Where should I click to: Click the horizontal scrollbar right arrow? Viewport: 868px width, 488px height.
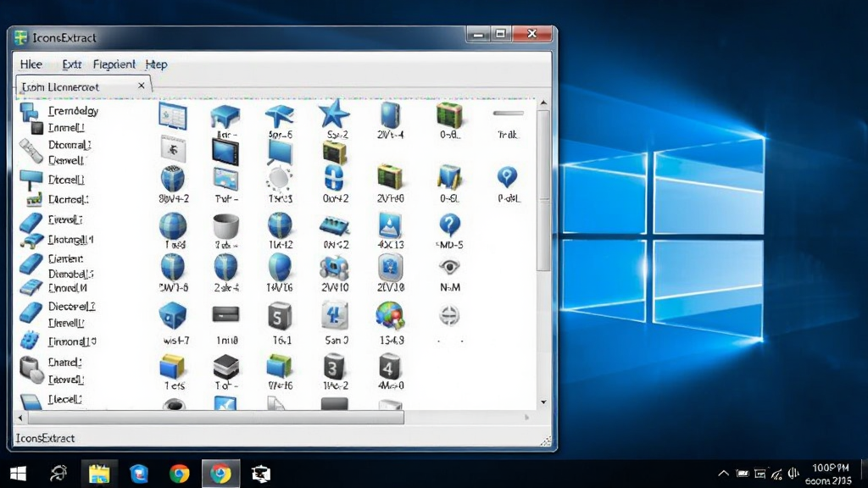pos(526,418)
